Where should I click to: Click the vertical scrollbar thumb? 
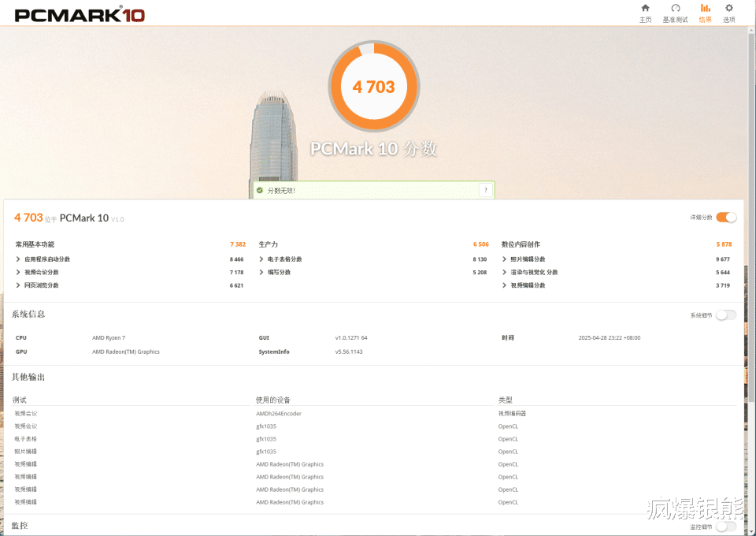tap(751, 217)
